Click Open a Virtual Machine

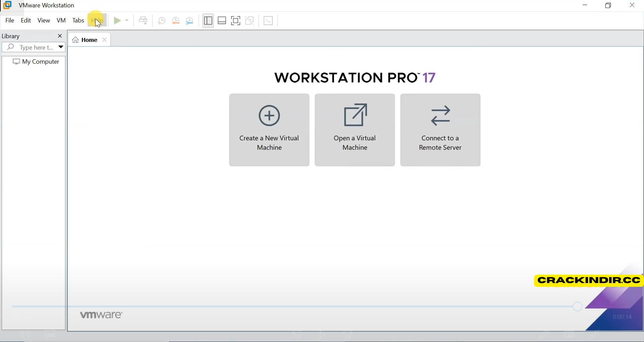point(355,130)
